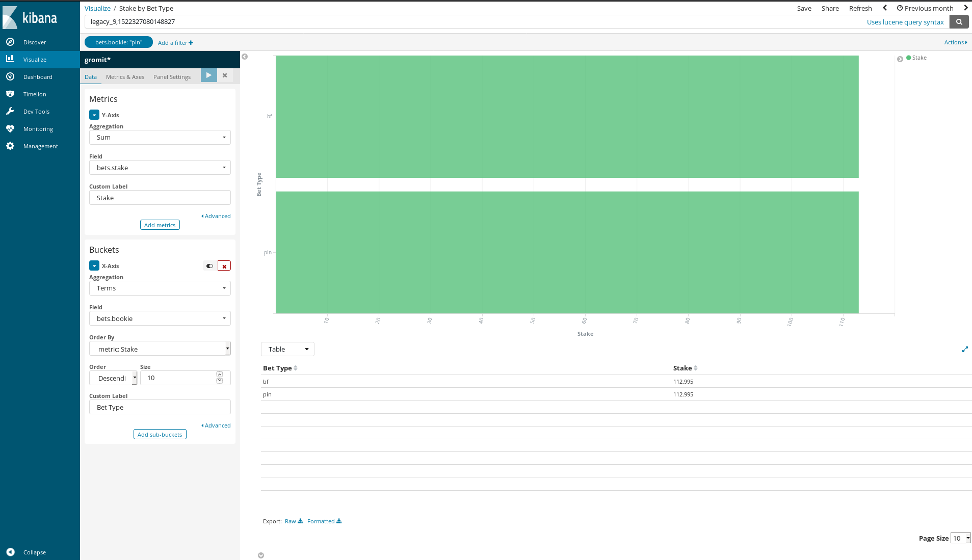This screenshot has height=560, width=972.
Task: Open Dev Tools
Action: tap(36, 111)
